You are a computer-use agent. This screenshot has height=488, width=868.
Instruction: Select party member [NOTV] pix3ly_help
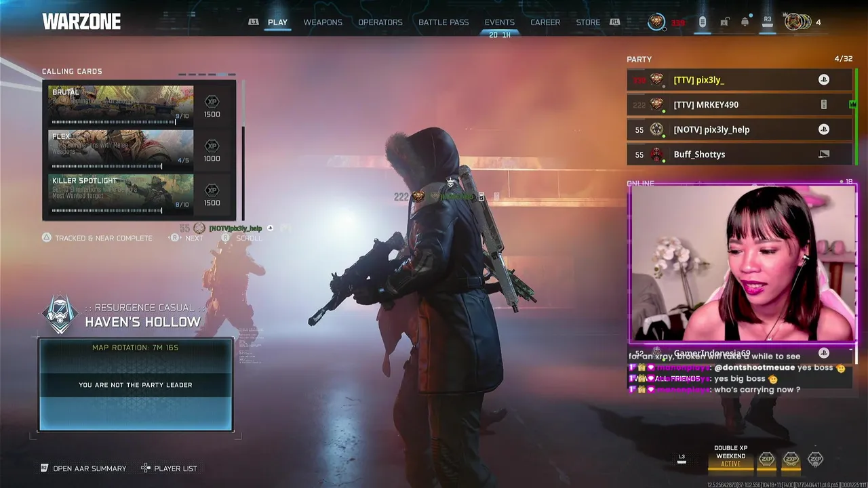(741, 129)
